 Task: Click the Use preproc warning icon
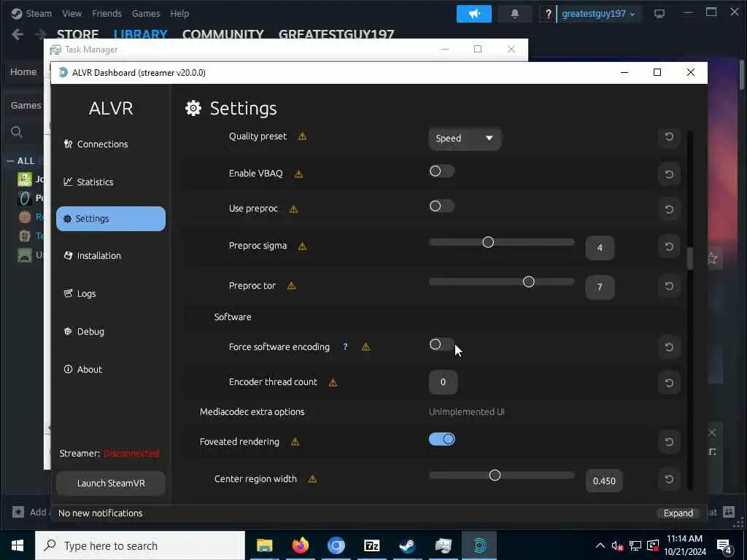point(293,209)
